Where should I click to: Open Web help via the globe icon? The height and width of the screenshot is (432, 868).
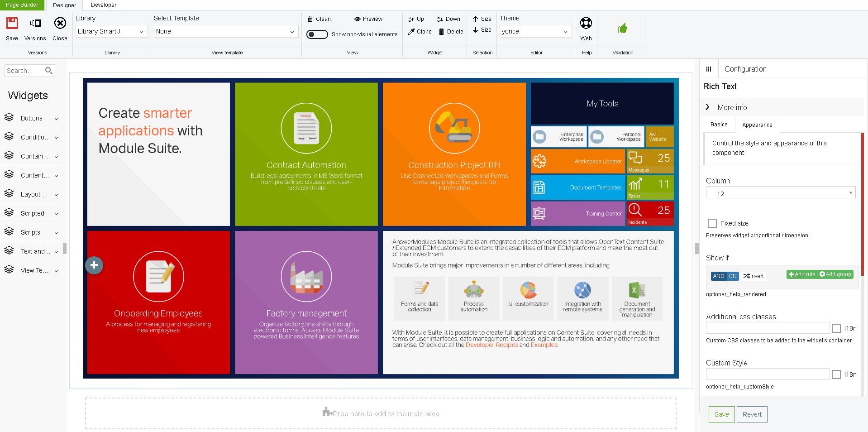[586, 23]
